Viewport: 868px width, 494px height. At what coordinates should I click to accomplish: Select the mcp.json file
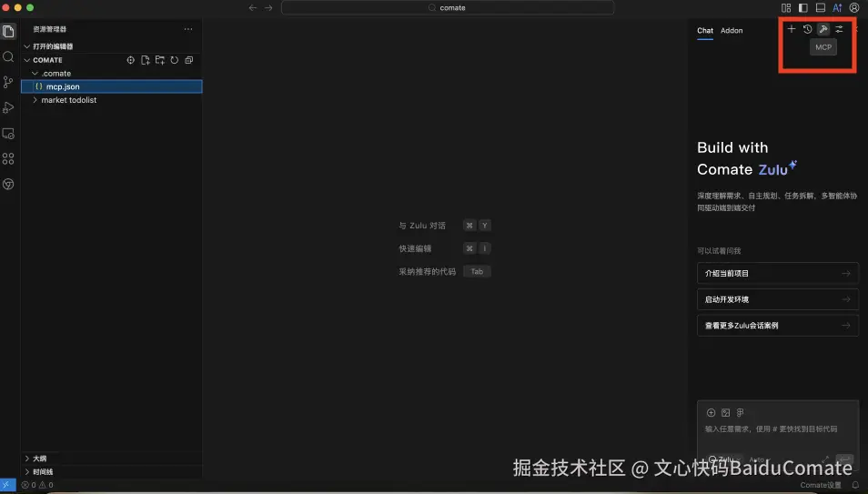111,86
